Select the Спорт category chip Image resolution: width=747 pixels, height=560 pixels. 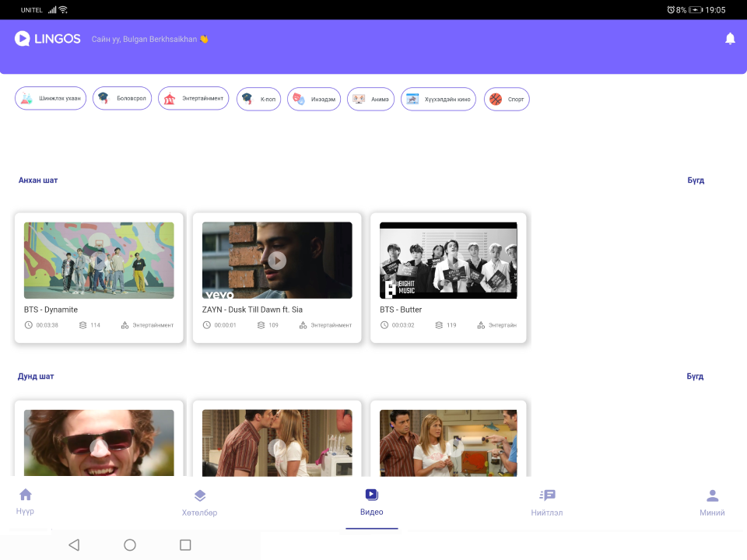coord(507,99)
